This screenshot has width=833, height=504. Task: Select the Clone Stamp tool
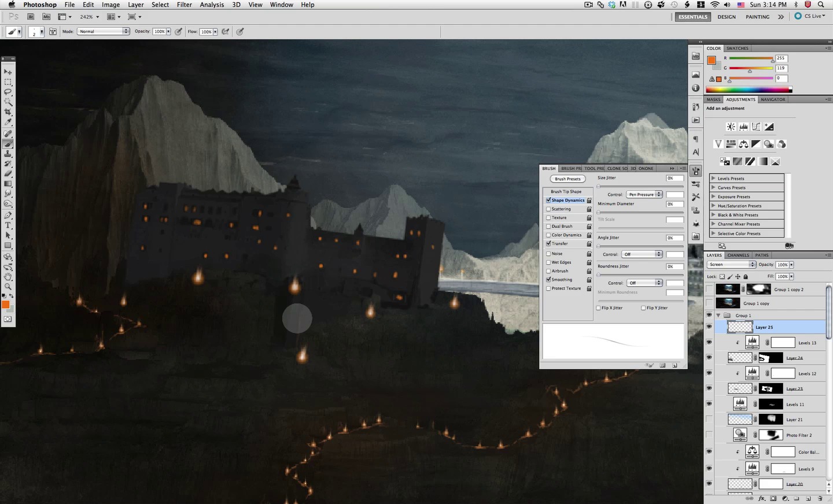coord(8,154)
